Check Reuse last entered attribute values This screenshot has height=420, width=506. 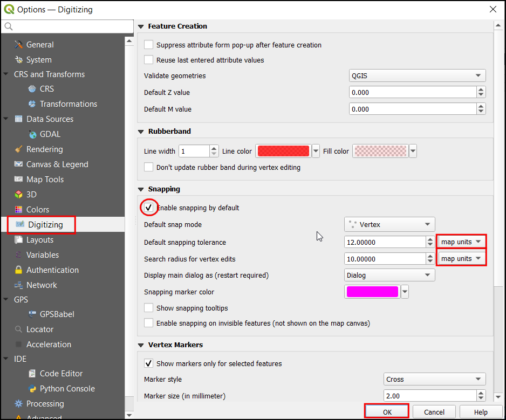pos(149,60)
